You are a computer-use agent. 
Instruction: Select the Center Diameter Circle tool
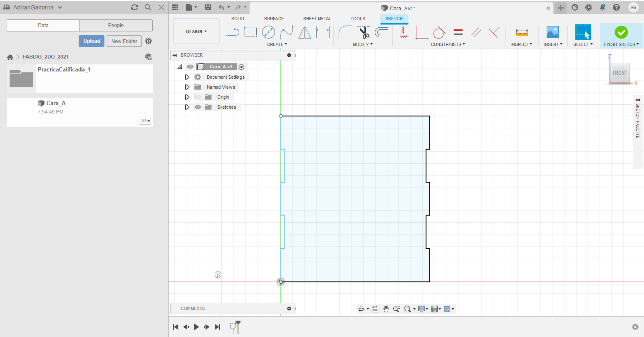point(268,32)
